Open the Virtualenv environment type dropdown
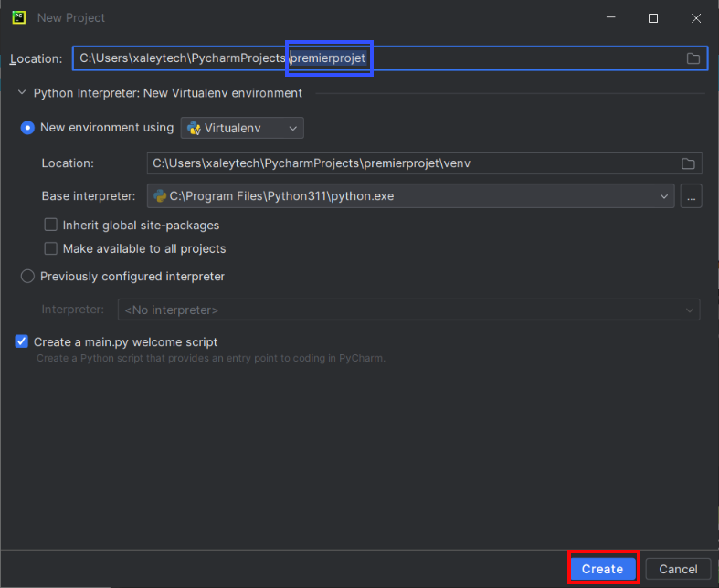The image size is (719, 588). coord(242,129)
